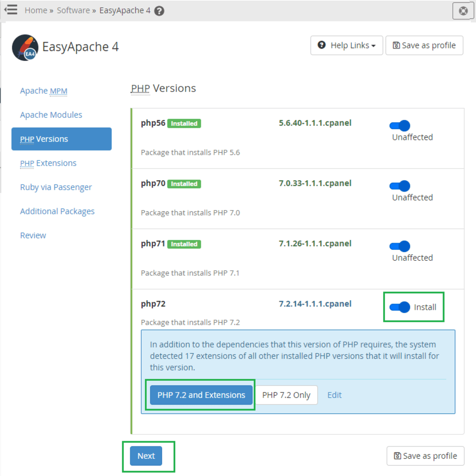Click the php71 package name
The height and width of the screenshot is (476, 476).
(153, 244)
